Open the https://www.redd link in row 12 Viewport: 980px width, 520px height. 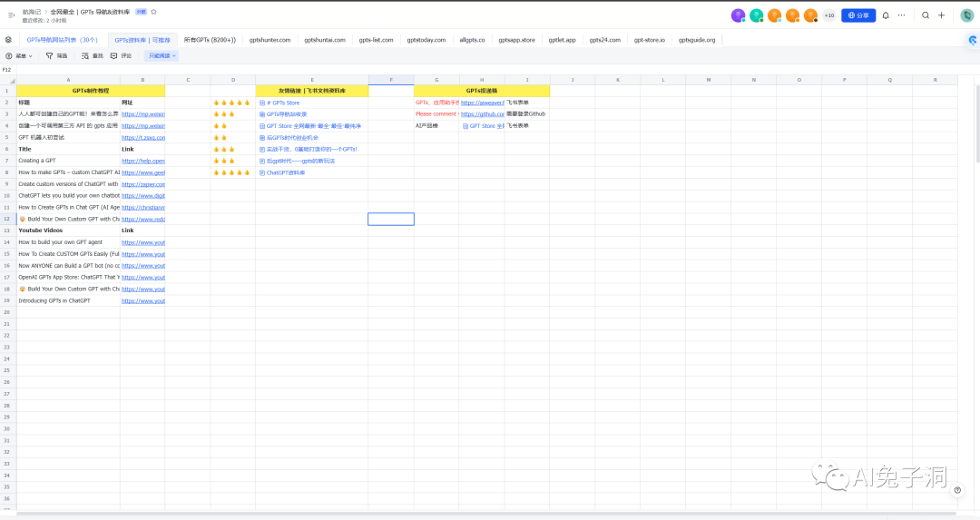(143, 220)
